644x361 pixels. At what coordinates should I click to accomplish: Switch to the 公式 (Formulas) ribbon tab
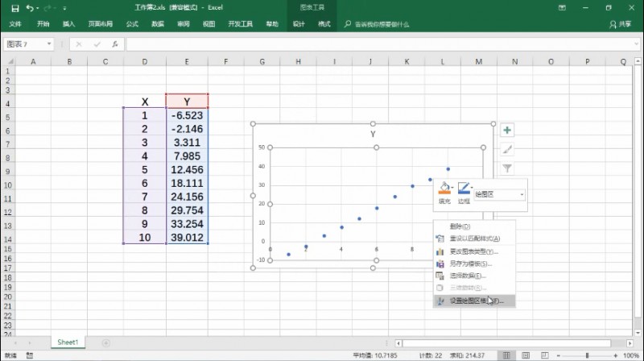(x=132, y=24)
